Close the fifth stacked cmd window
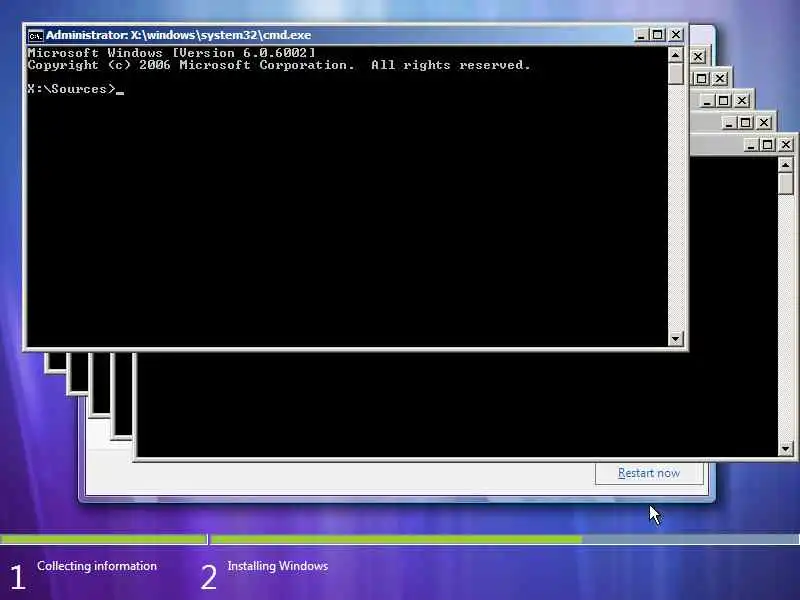The width and height of the screenshot is (800, 600). [x=764, y=122]
